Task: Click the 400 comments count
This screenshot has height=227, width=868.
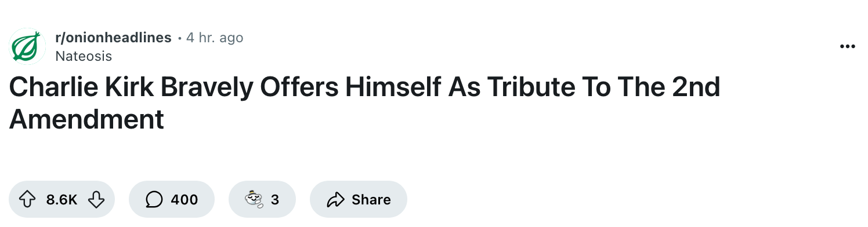Action: coord(185,200)
